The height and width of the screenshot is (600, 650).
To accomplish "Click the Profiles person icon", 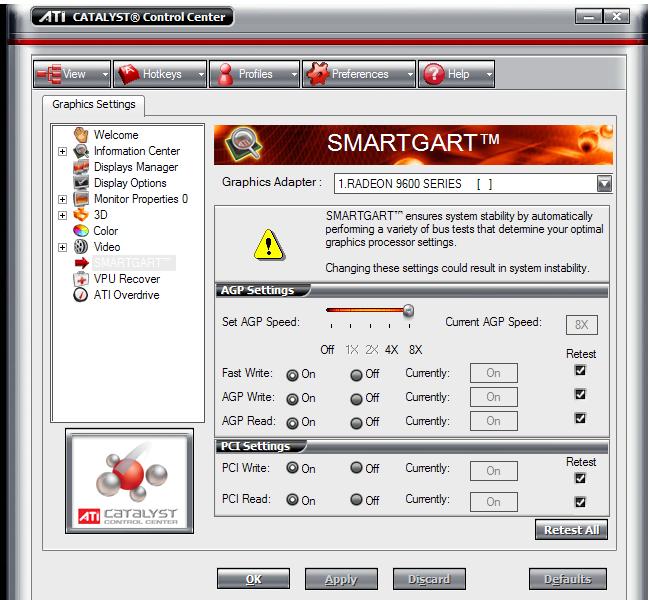I will (x=225, y=74).
